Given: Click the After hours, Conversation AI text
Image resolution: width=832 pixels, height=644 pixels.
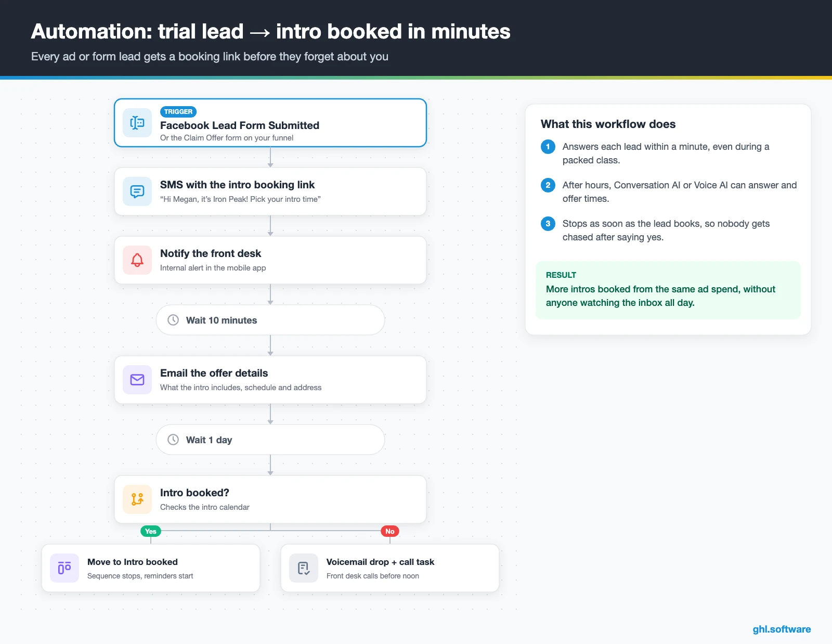Looking at the screenshot, I should coord(680,192).
